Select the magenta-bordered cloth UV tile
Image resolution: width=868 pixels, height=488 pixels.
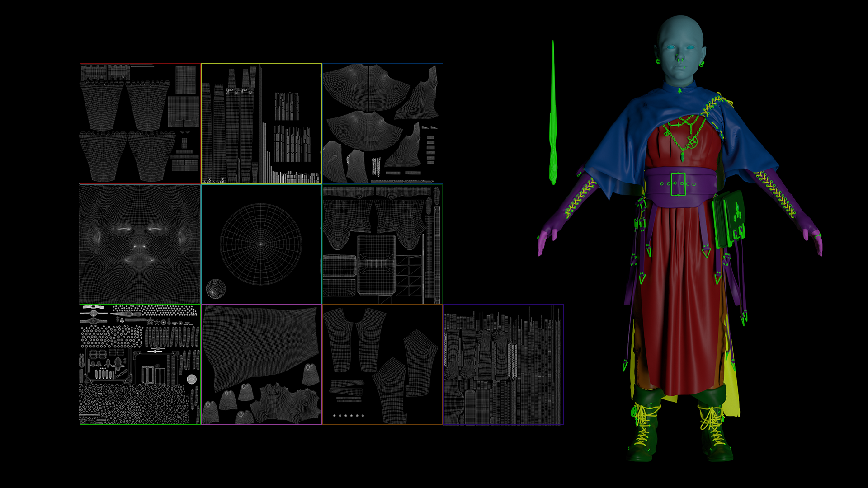(261, 365)
